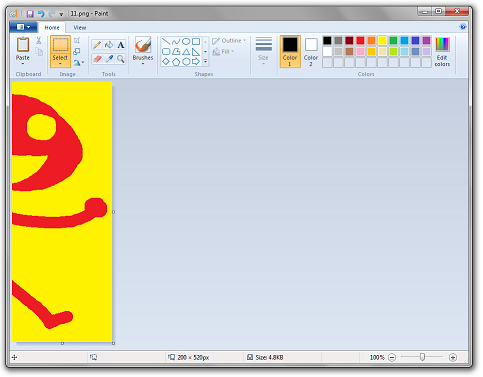Choose the Triangle shape
This screenshot has height=377, width=483.
(x=186, y=51)
